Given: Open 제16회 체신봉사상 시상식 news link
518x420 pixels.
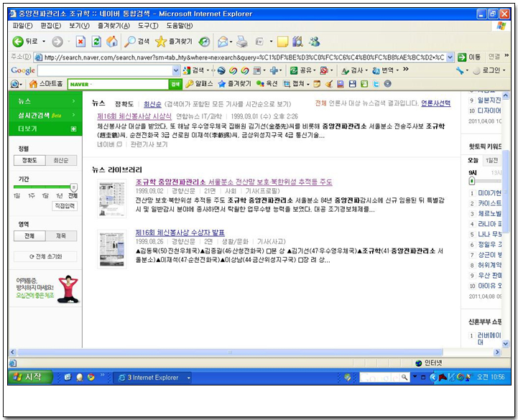Looking at the screenshot, I should 134,116.
